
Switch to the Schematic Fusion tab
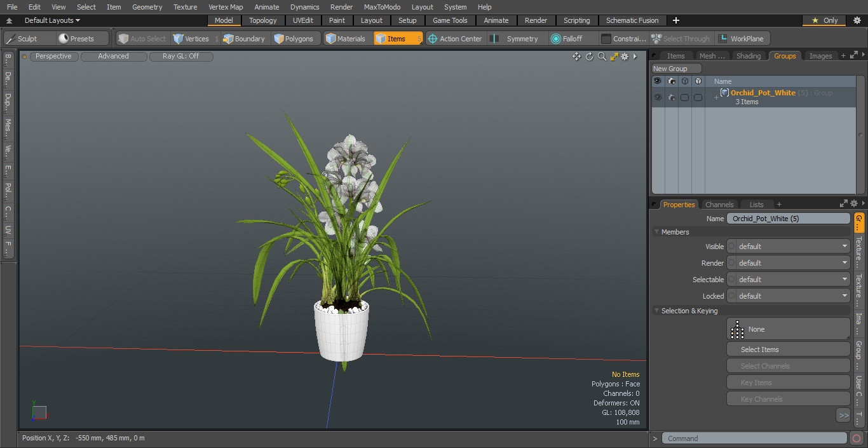[632, 20]
